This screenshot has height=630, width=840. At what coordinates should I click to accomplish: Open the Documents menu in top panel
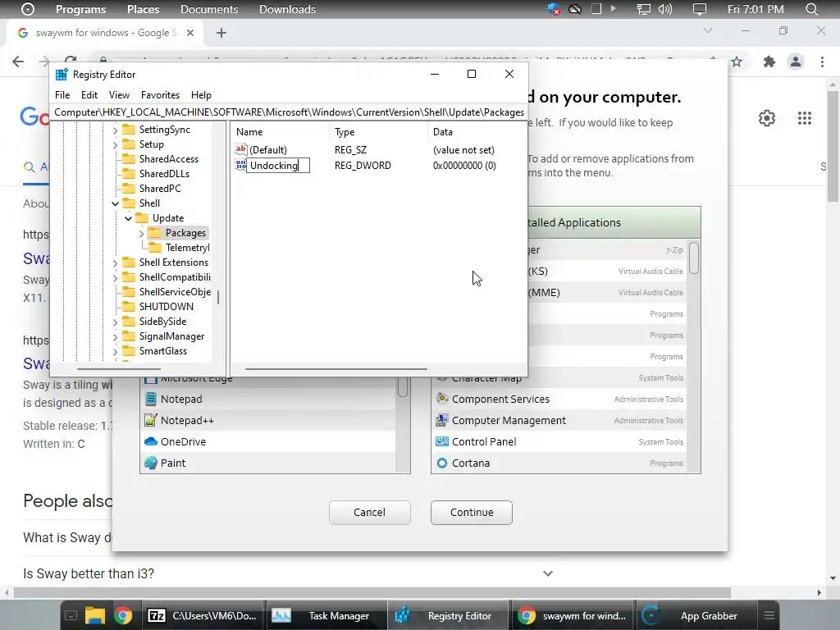point(209,9)
